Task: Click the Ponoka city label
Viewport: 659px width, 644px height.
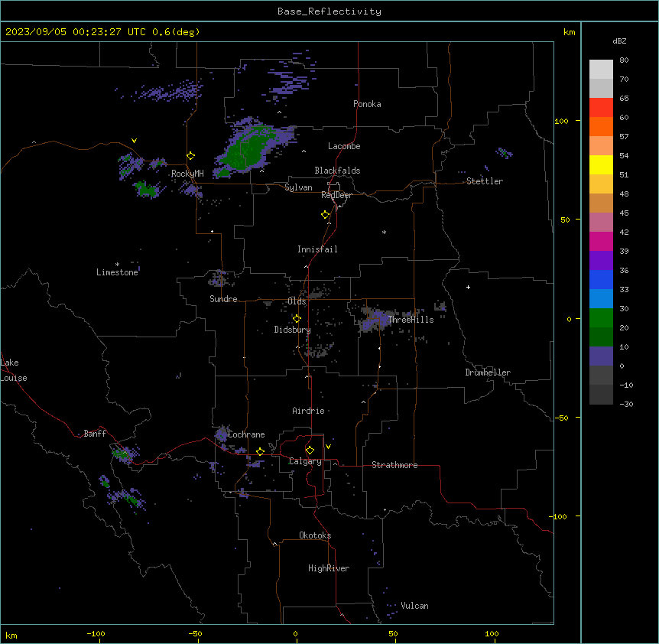Action: tap(367, 104)
